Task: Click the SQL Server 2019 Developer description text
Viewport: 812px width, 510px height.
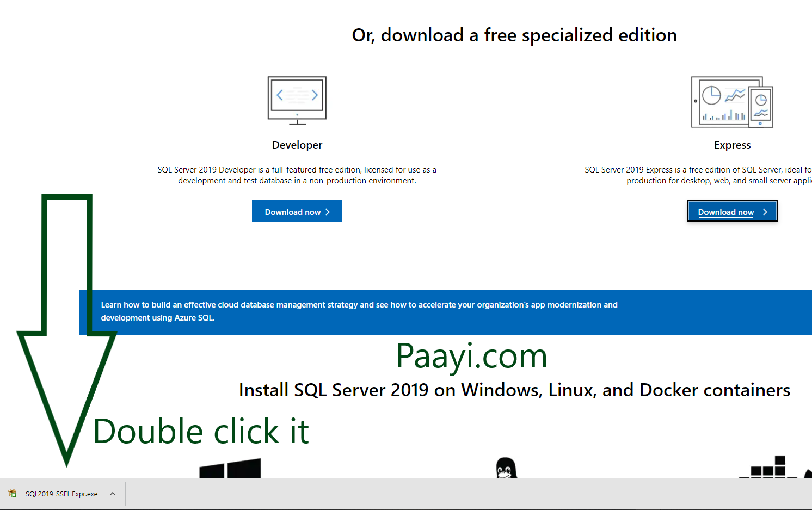Action: click(297, 175)
